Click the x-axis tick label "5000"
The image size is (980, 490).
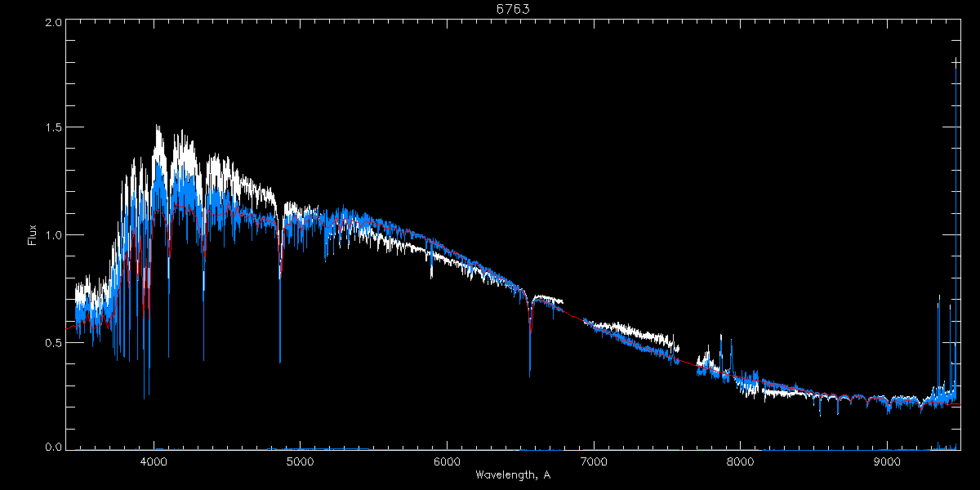coord(301,462)
